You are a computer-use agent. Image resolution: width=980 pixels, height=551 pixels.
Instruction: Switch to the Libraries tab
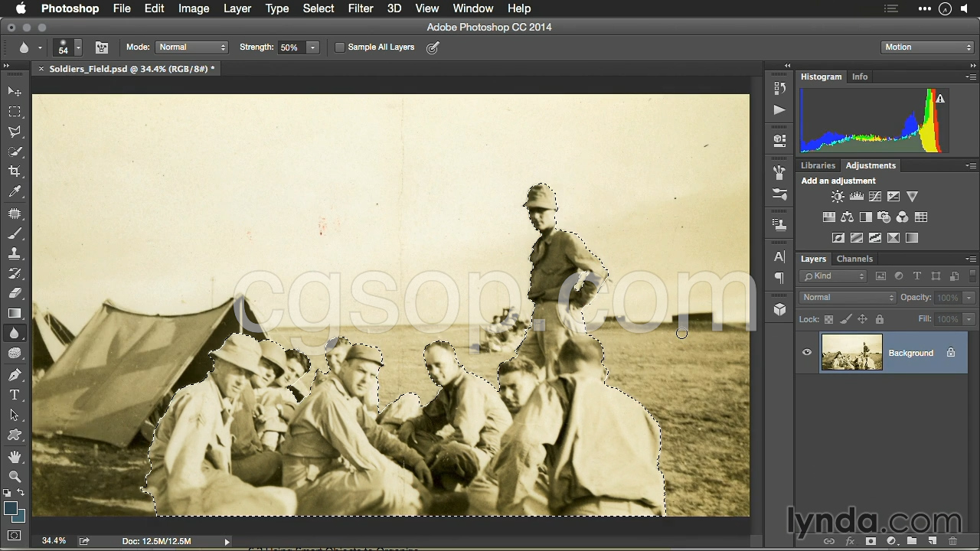point(818,165)
